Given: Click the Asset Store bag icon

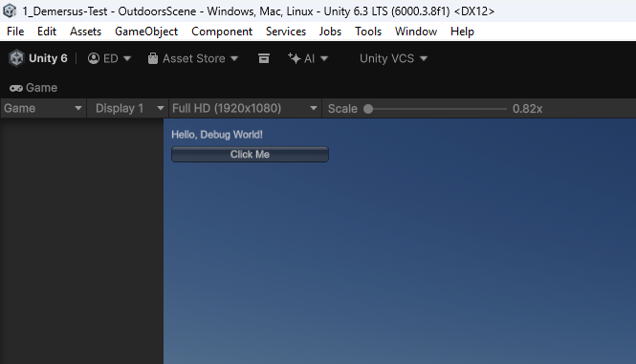Looking at the screenshot, I should point(152,59).
